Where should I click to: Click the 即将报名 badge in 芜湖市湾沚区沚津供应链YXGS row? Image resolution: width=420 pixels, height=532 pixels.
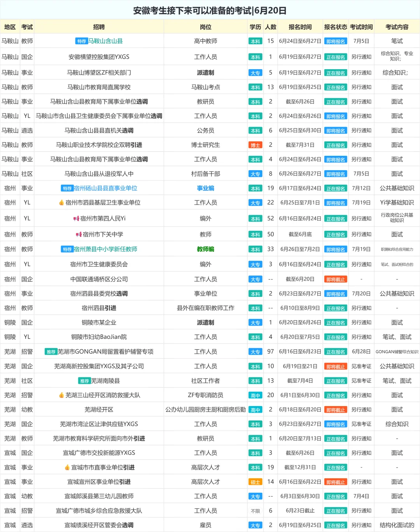tap(336, 424)
